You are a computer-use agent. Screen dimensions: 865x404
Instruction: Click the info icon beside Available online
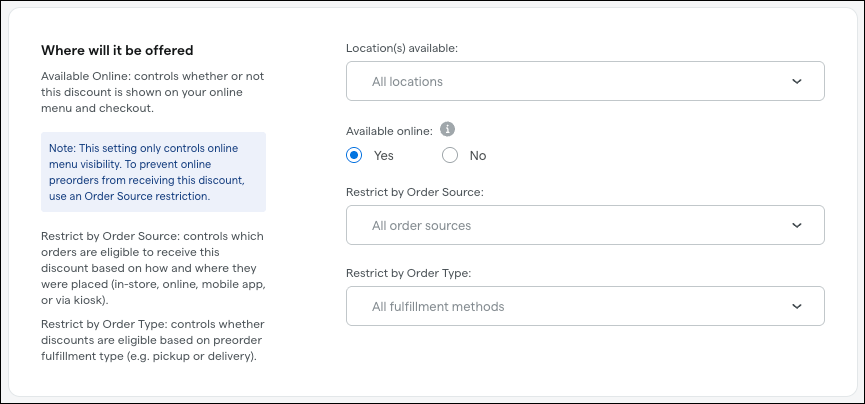coord(447,130)
